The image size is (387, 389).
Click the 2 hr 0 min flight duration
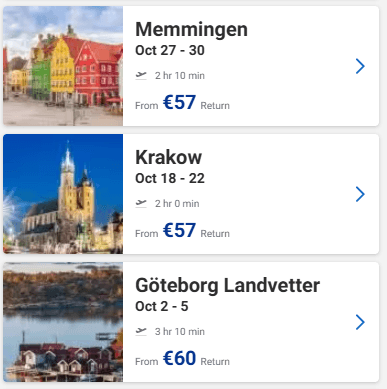[177, 204]
